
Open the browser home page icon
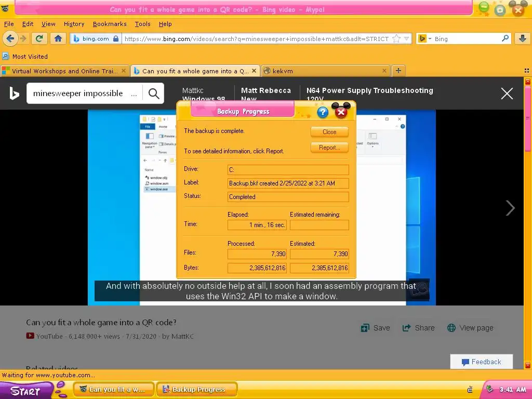(58, 38)
